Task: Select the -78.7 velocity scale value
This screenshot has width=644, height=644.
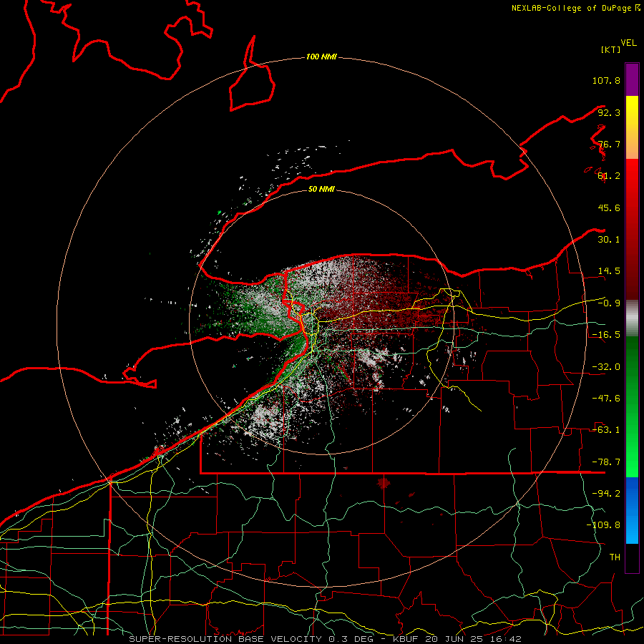Action: click(x=606, y=462)
